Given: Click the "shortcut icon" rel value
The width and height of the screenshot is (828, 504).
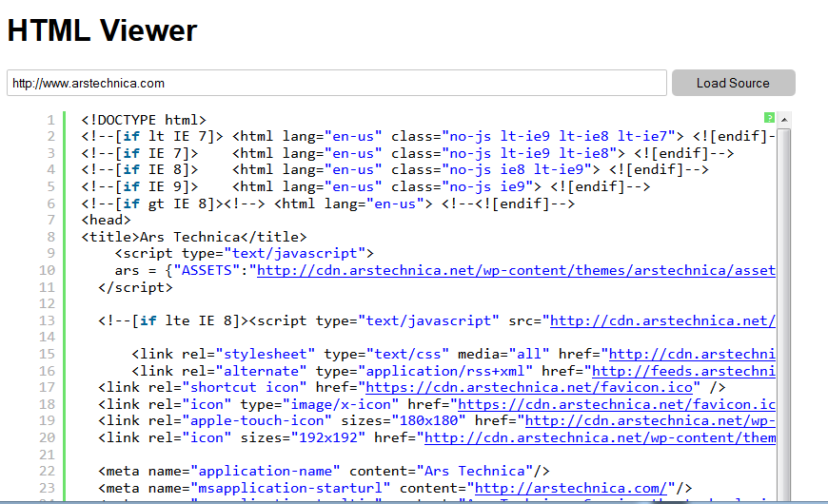Looking at the screenshot, I should 245,388.
